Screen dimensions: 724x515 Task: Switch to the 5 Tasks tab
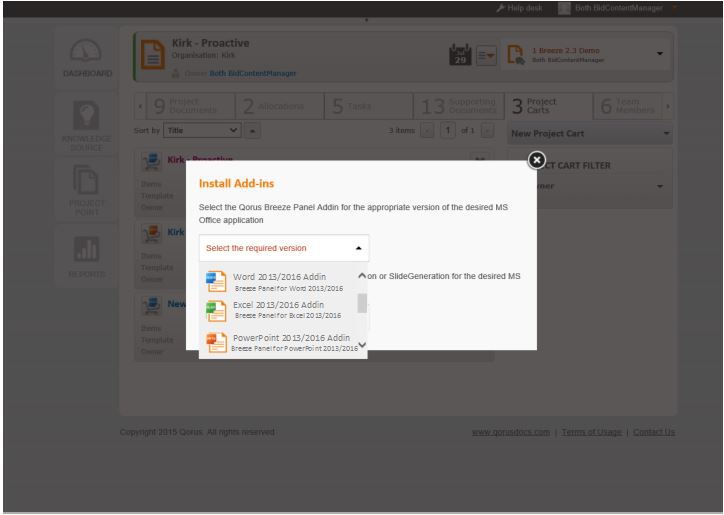click(369, 106)
